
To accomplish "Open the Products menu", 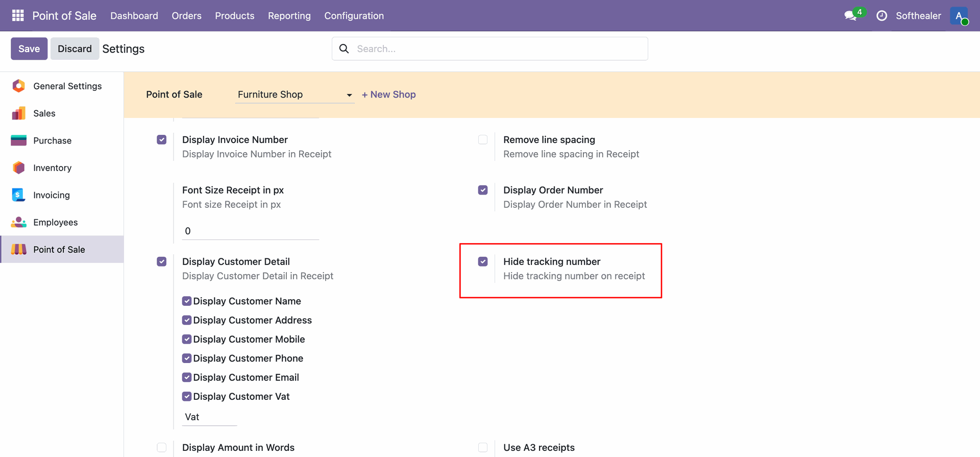I will (x=235, y=16).
